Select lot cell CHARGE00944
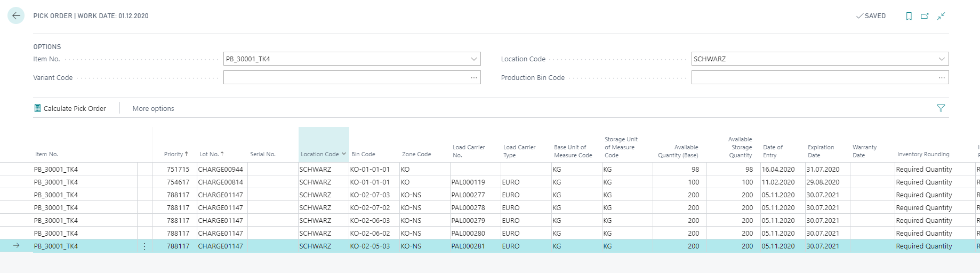 [221, 170]
